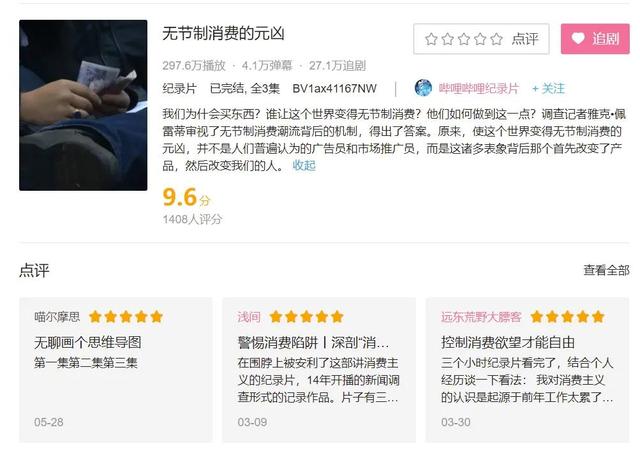The height and width of the screenshot is (453, 640).
Task: Click the heart icon on 追剧 button
Action: (x=578, y=39)
